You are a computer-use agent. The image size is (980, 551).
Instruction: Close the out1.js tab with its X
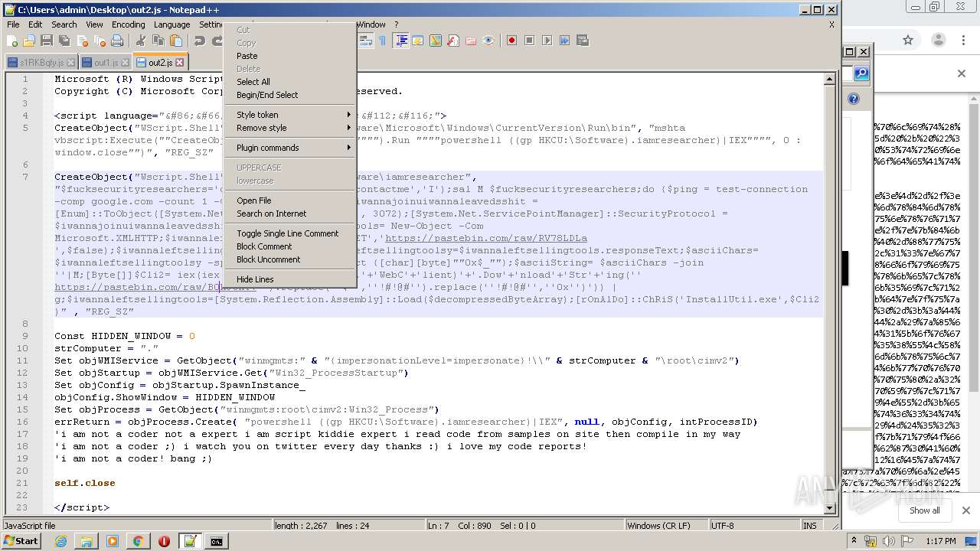(125, 63)
